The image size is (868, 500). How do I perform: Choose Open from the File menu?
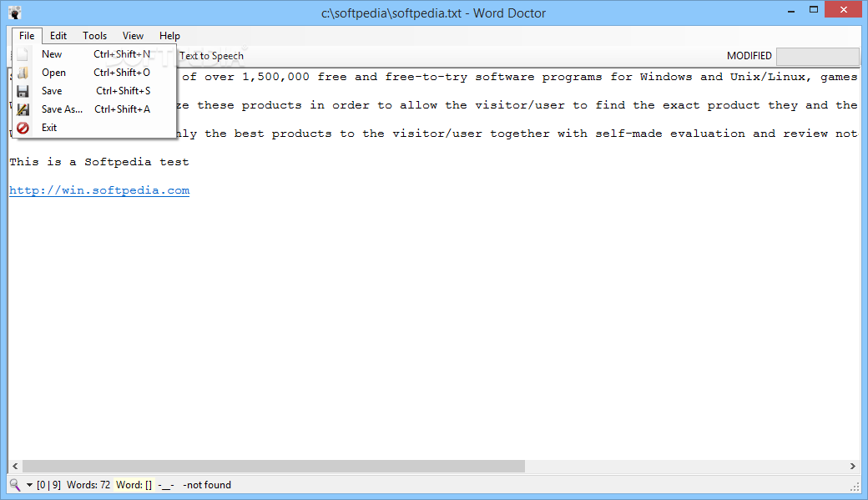coord(94,73)
